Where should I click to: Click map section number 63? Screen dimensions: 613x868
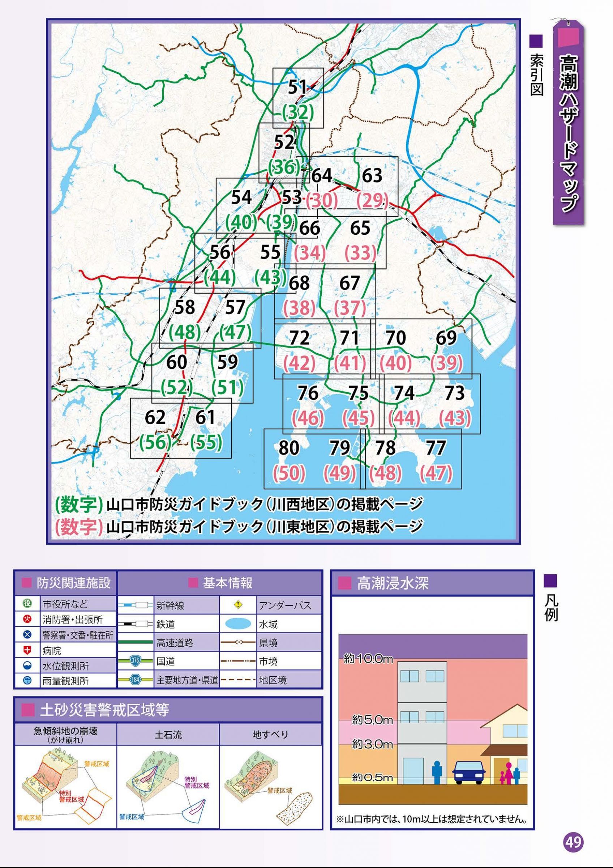(372, 175)
